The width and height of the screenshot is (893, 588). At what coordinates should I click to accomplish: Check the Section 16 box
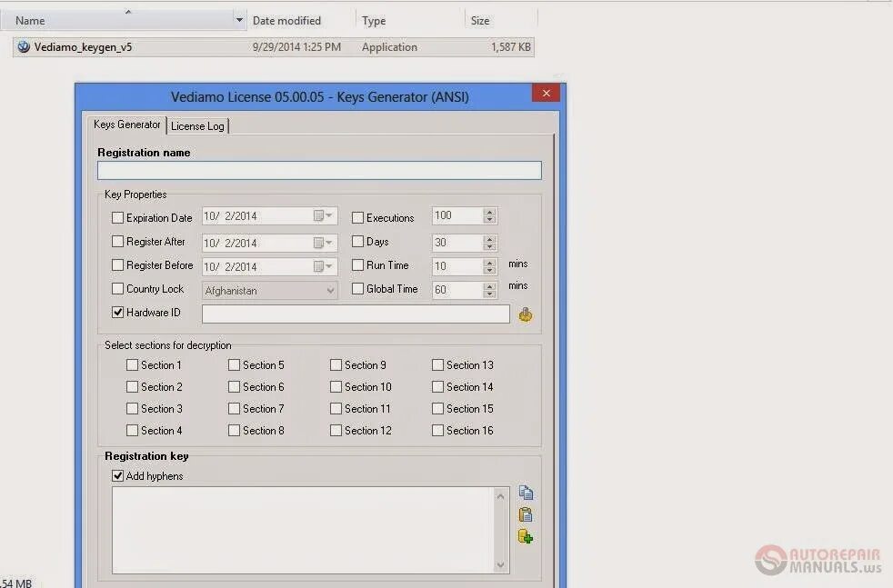click(x=437, y=430)
